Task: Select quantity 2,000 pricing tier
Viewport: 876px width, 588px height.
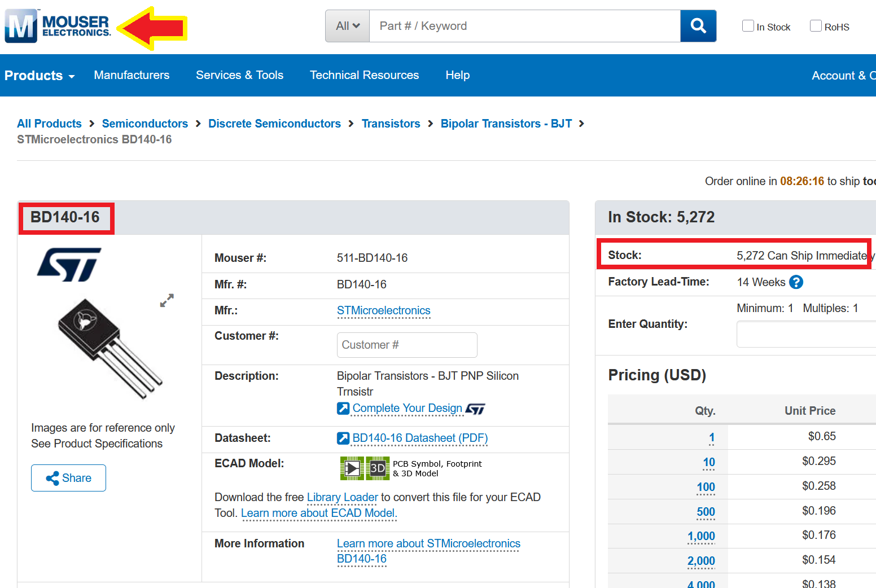Action: [x=701, y=561]
